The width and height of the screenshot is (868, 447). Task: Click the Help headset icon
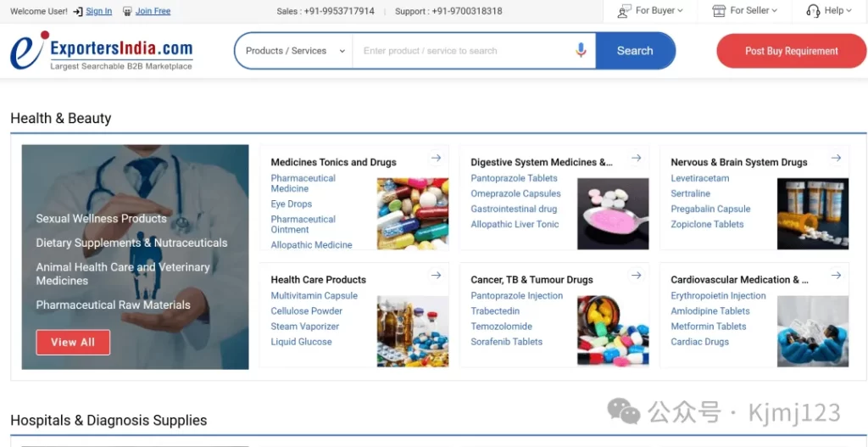(813, 10)
